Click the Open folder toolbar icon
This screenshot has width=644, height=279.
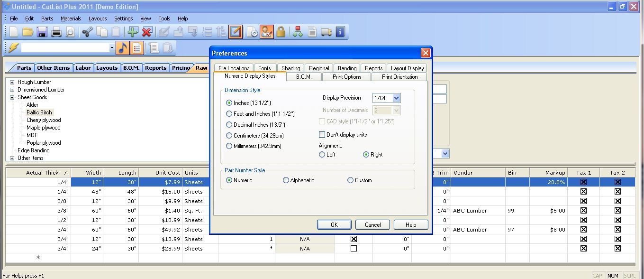(x=28, y=32)
